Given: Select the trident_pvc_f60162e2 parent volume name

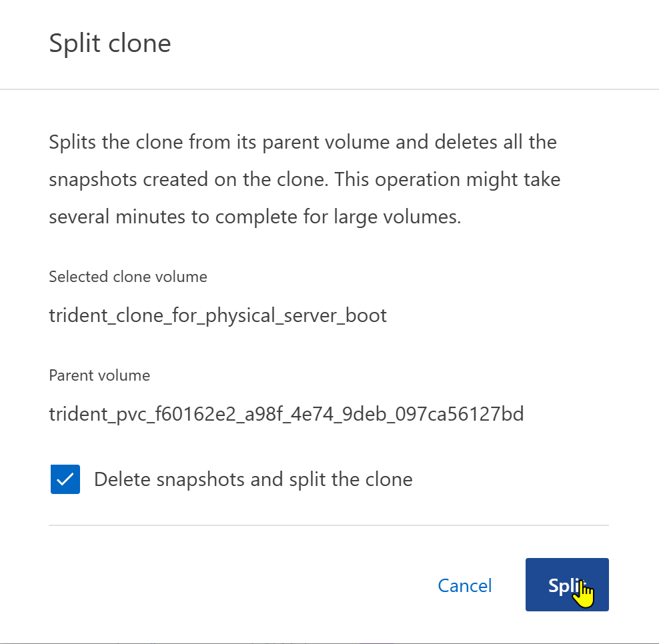Looking at the screenshot, I should pos(286,414).
